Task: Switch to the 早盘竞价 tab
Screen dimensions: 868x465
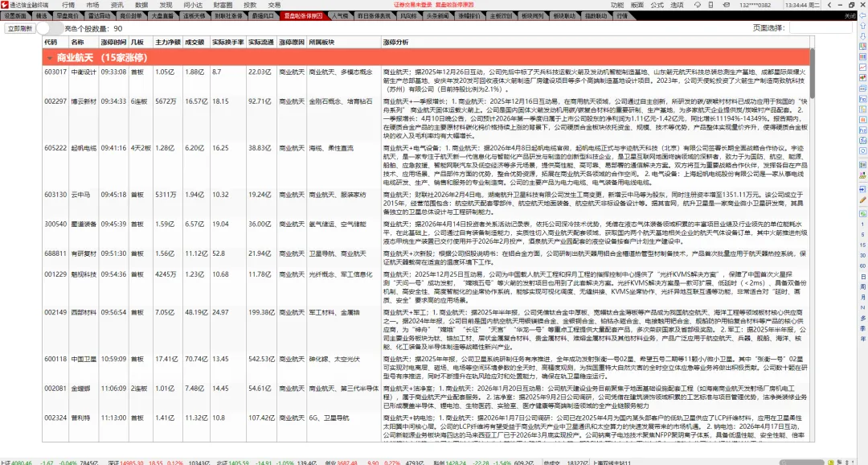Action: tap(68, 16)
